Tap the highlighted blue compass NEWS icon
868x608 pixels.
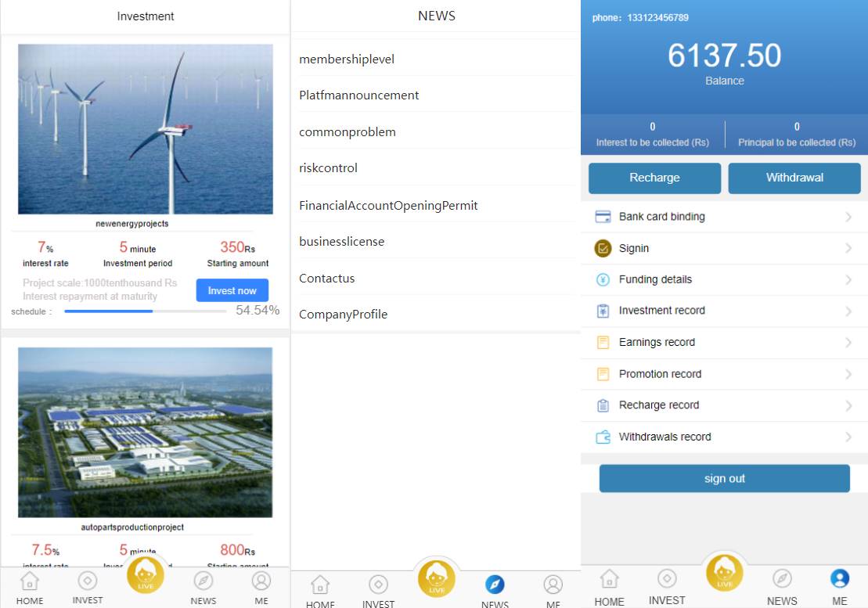pyautogui.click(x=495, y=585)
